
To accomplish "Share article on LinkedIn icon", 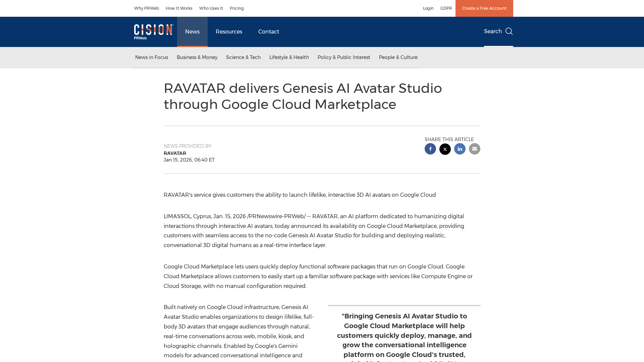I will tap(460, 149).
